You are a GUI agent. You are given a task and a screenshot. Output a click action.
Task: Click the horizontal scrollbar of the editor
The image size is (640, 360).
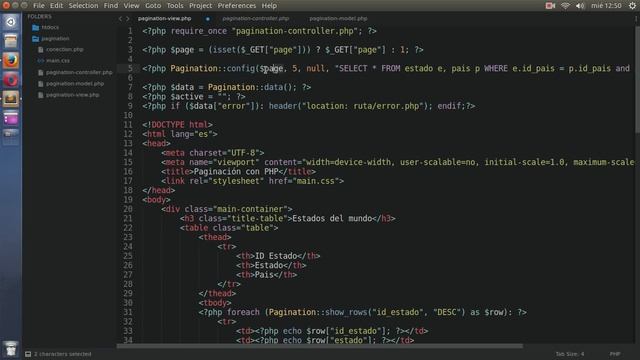[320, 346]
